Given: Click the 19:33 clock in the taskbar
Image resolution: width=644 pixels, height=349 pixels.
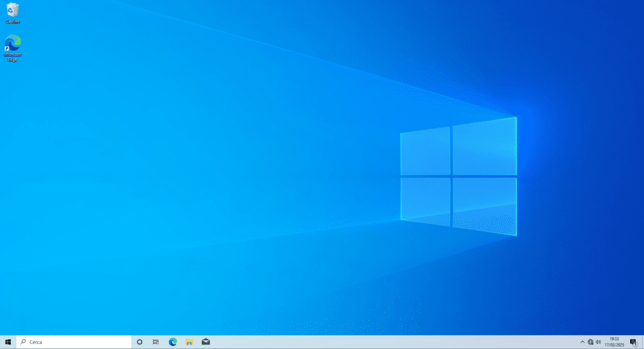Looking at the screenshot, I should pos(614,339).
